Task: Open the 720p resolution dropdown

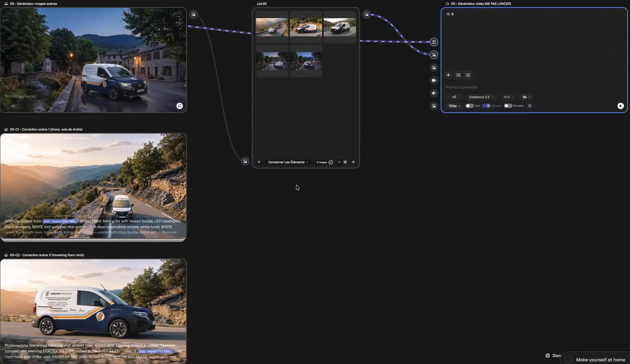Action: tap(454, 106)
